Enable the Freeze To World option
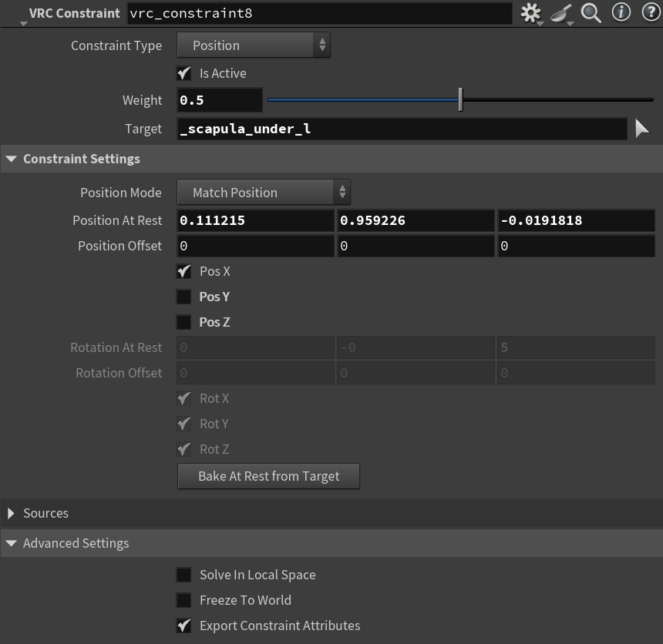The height and width of the screenshot is (644, 663). [x=183, y=600]
